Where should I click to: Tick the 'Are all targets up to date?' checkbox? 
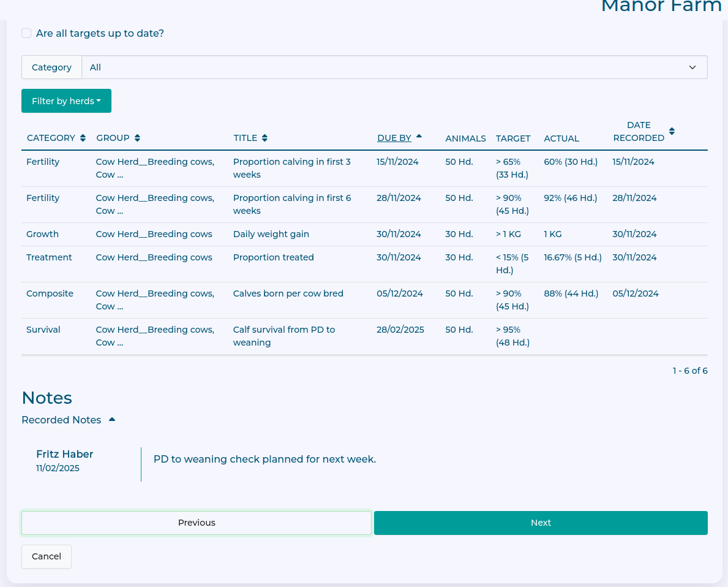(x=26, y=33)
